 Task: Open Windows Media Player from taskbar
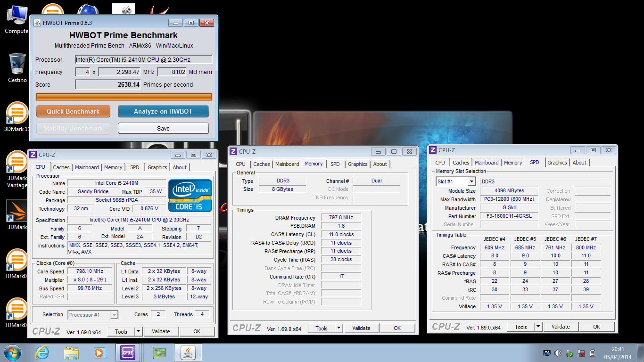point(99,353)
